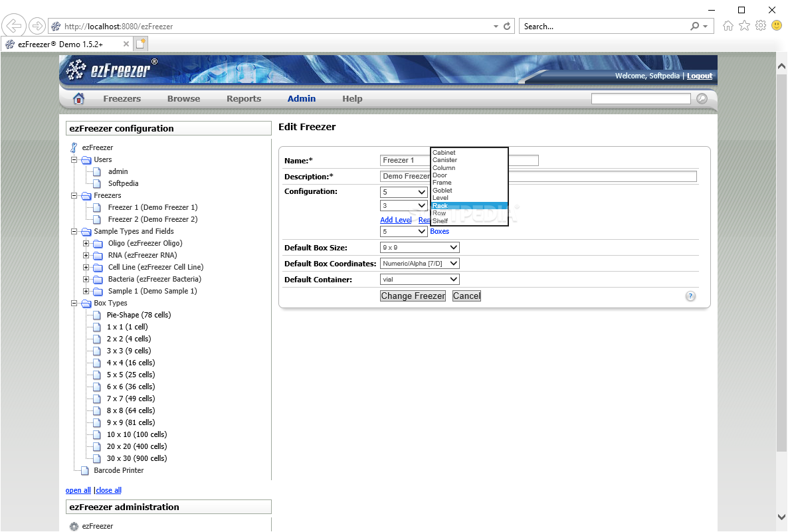Collapse the Users tree node
This screenshot has width=788, height=532.
click(74, 160)
